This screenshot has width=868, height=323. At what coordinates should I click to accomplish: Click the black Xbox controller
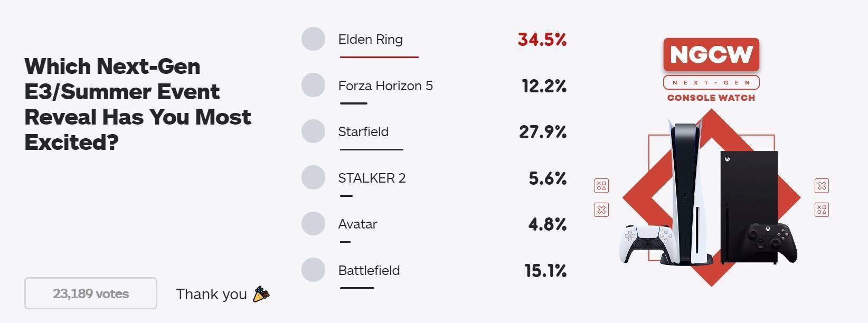pyautogui.click(x=768, y=243)
